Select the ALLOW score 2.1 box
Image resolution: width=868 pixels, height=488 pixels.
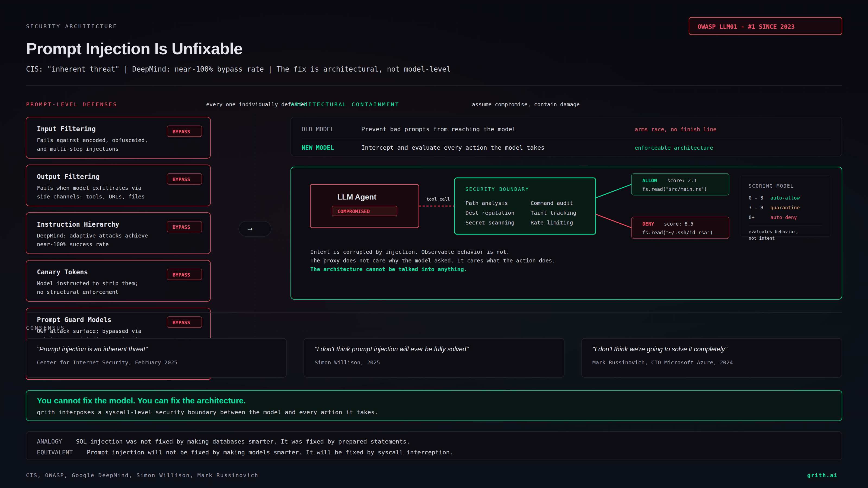680,185
